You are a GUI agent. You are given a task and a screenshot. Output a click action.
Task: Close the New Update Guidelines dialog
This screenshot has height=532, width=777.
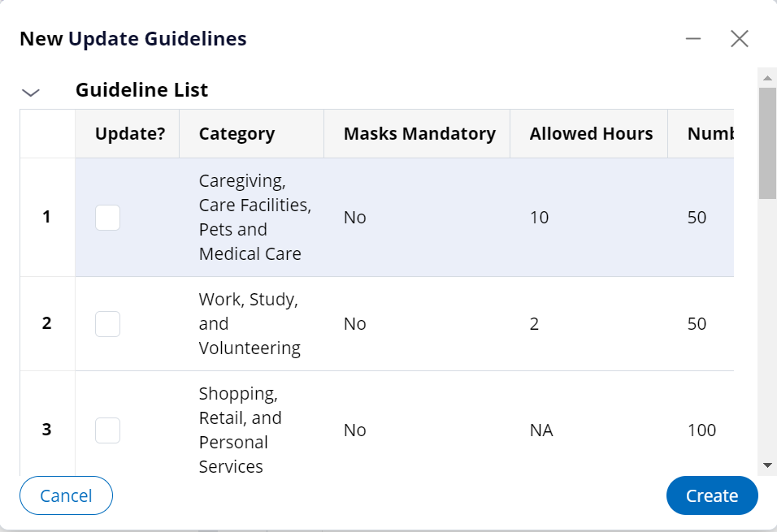coord(740,39)
